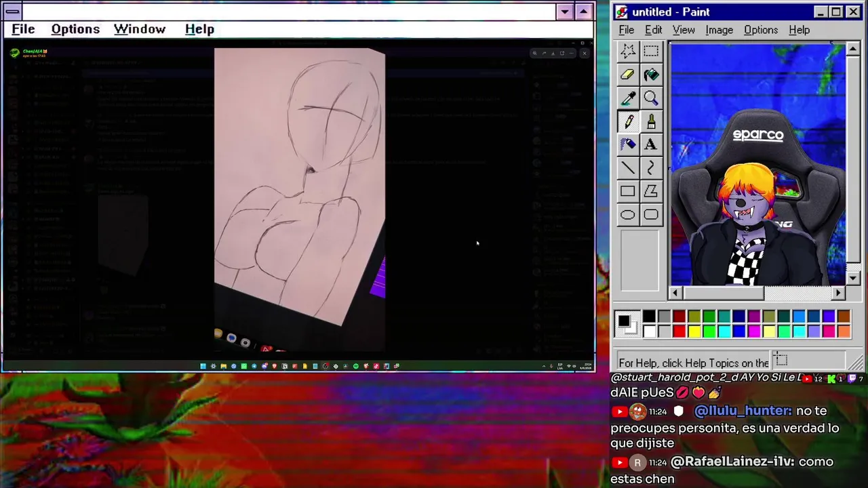Open Paint's View menu
868x488 pixels.
(x=684, y=30)
